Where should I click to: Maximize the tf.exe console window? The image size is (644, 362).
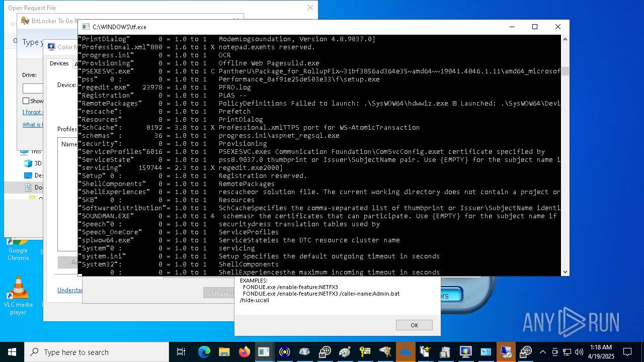tap(535, 27)
